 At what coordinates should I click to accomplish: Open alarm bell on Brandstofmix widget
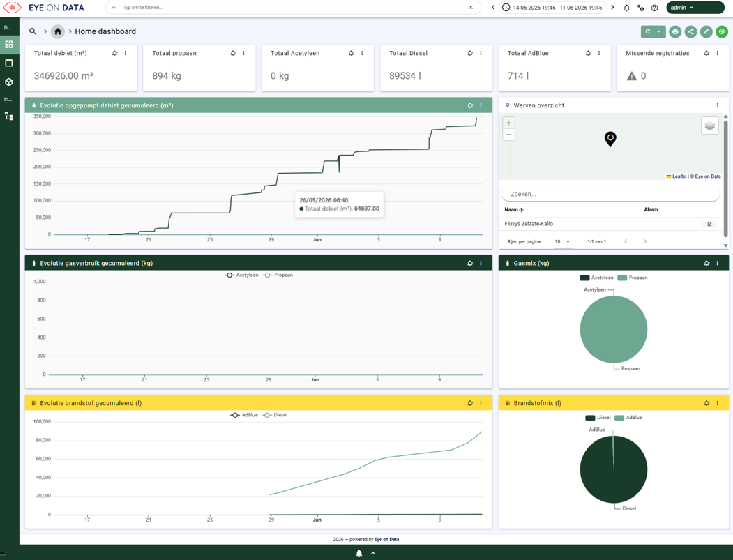click(706, 403)
